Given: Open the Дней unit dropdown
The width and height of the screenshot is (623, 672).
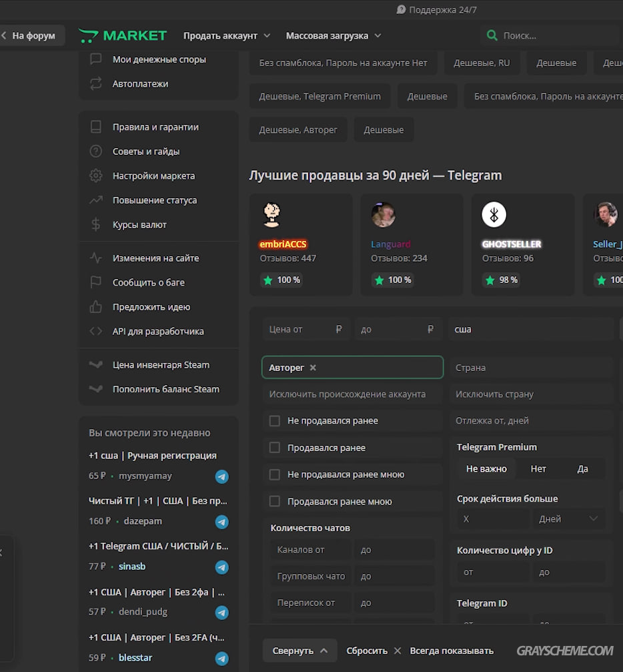Looking at the screenshot, I should [x=568, y=519].
